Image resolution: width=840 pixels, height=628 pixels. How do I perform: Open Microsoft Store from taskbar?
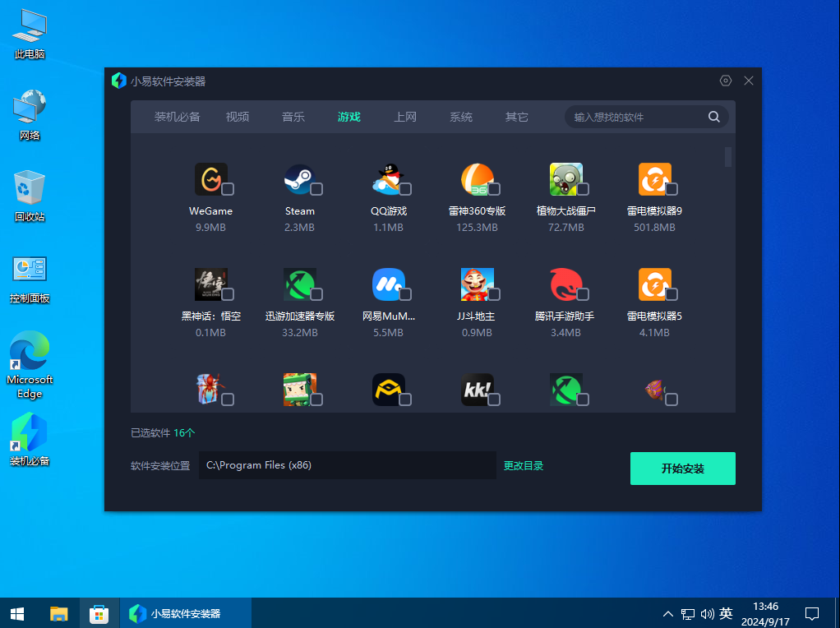click(x=99, y=613)
